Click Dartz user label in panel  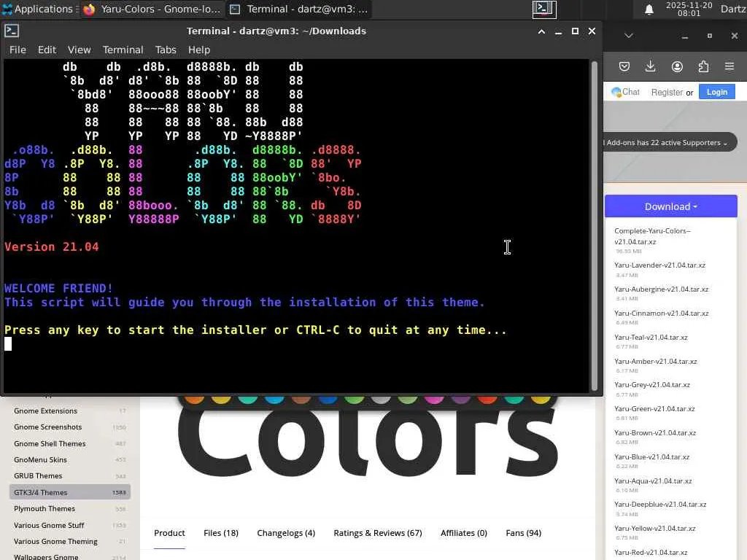(734, 9)
